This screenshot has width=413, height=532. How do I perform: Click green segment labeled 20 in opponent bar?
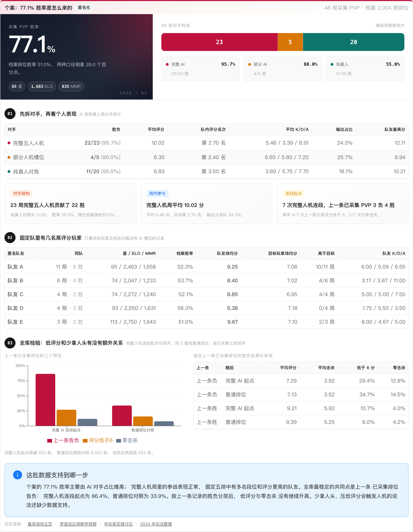click(354, 42)
